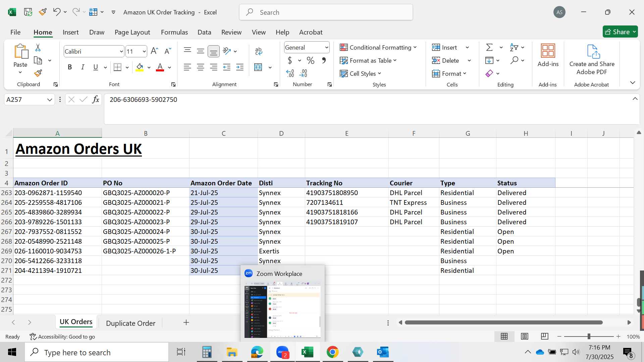Apply Percent Style format
The image size is (644, 362).
click(x=311, y=61)
